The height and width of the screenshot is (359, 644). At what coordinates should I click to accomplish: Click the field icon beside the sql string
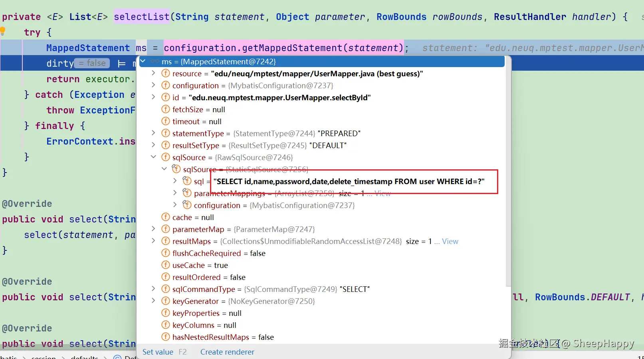coord(187,181)
